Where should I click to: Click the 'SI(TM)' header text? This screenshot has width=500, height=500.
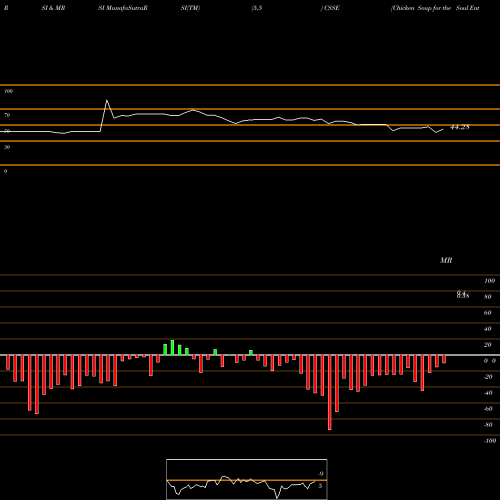click(190, 8)
